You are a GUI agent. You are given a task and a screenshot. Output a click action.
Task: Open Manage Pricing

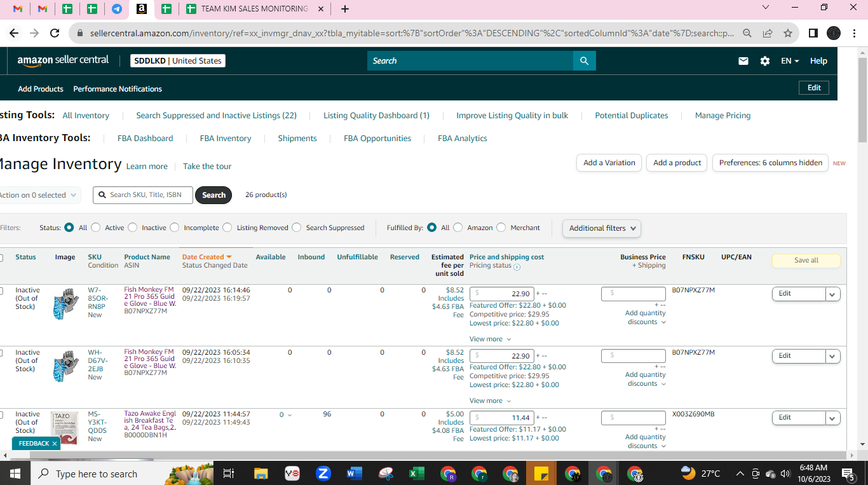click(x=722, y=116)
